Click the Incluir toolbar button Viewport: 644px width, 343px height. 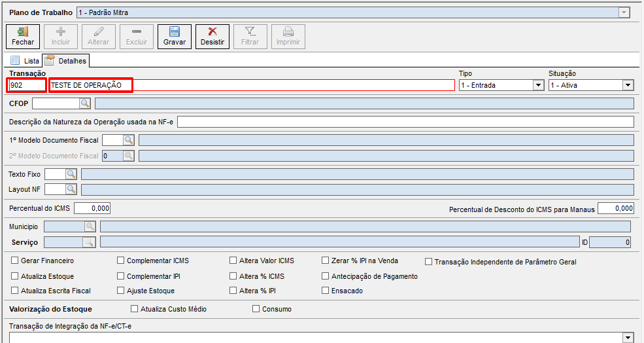click(x=61, y=37)
